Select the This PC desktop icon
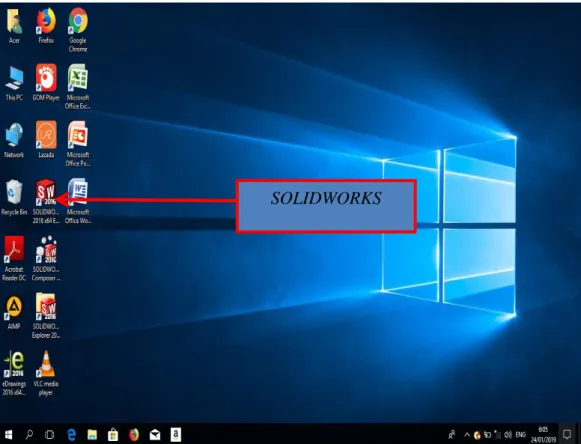 point(14,83)
